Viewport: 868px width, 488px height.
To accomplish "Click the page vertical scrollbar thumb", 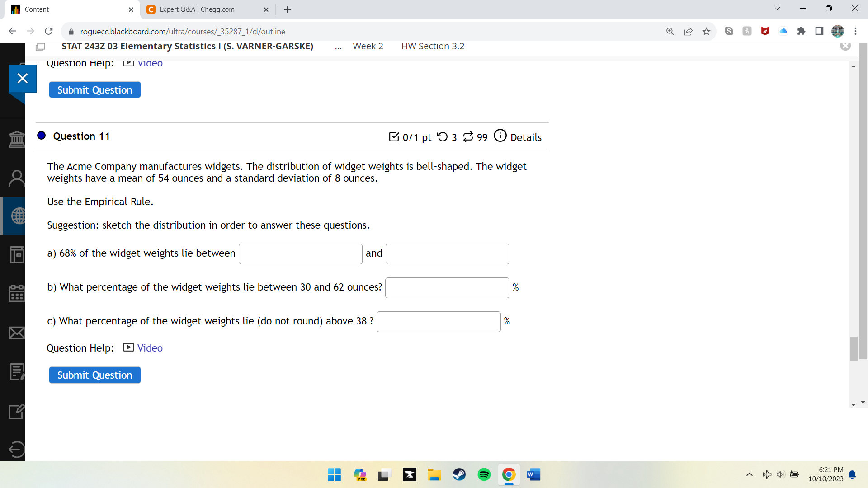I will 854,349.
